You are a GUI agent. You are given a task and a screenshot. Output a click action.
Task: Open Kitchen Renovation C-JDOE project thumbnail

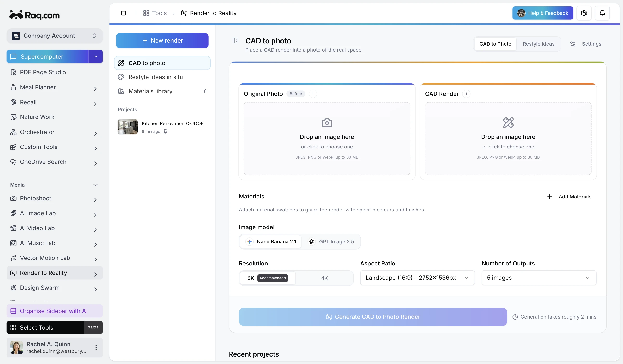pos(128,127)
